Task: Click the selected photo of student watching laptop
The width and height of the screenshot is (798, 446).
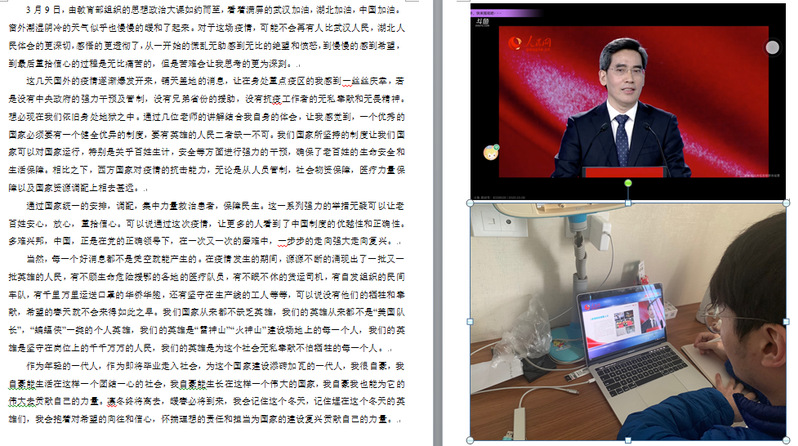Action: 628,322
